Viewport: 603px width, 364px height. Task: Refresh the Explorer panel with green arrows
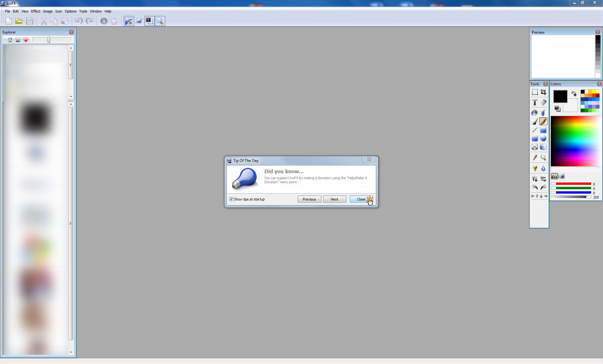coord(10,40)
